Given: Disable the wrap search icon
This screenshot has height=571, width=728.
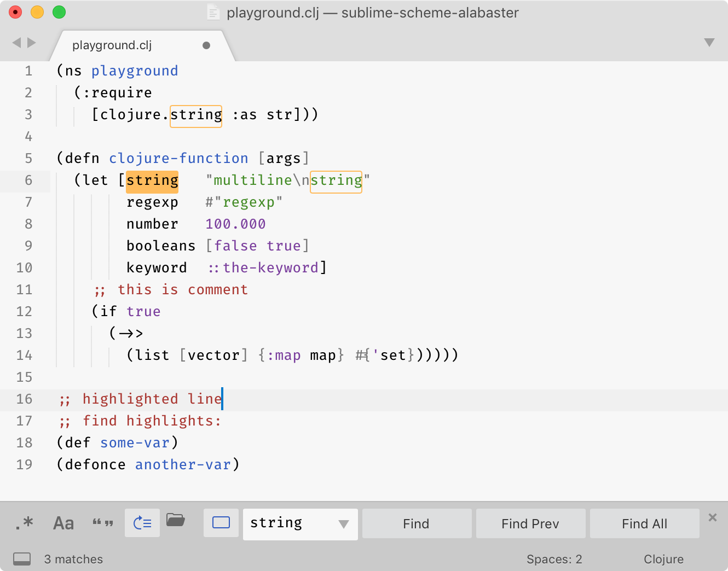Looking at the screenshot, I should pos(142,522).
